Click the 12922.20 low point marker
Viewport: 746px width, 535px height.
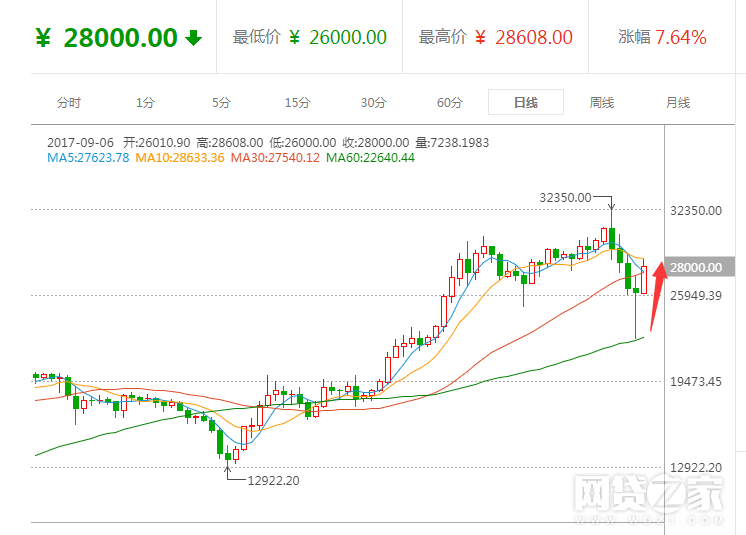273,480
